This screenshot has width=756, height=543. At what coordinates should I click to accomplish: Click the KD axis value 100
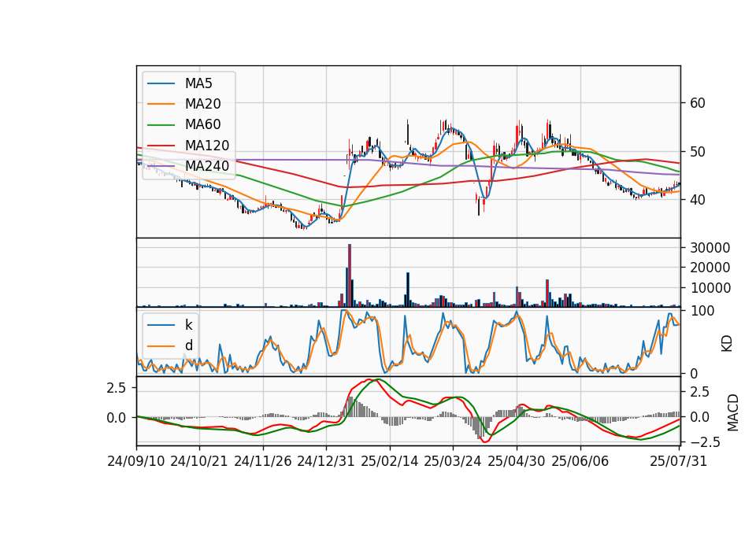pos(702,312)
